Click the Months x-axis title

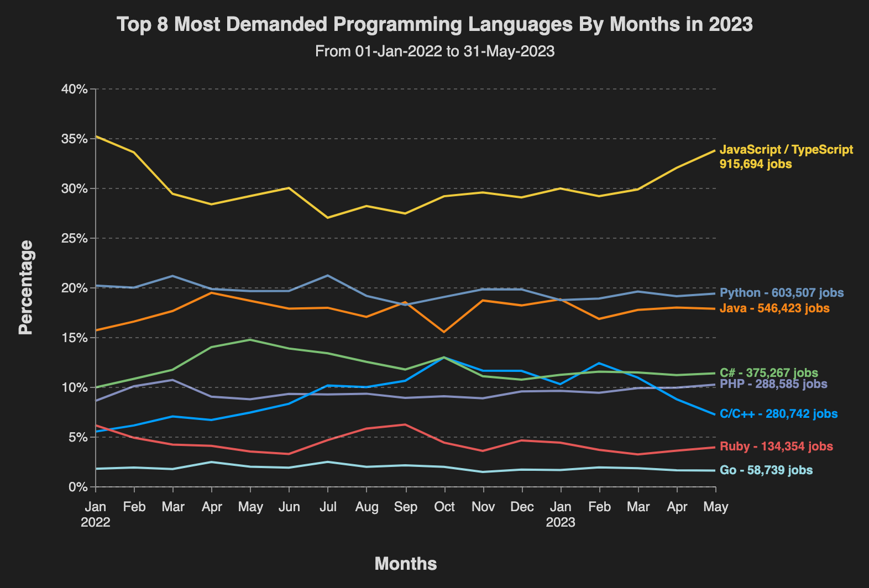(x=406, y=564)
